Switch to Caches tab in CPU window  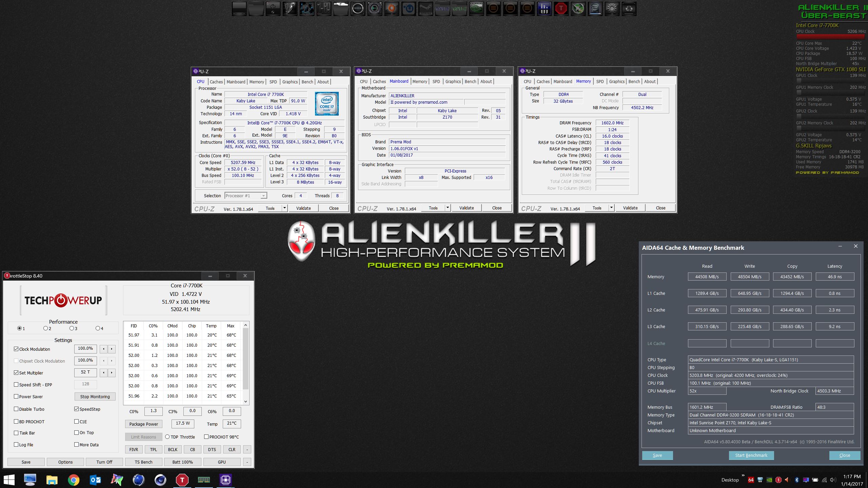216,82
